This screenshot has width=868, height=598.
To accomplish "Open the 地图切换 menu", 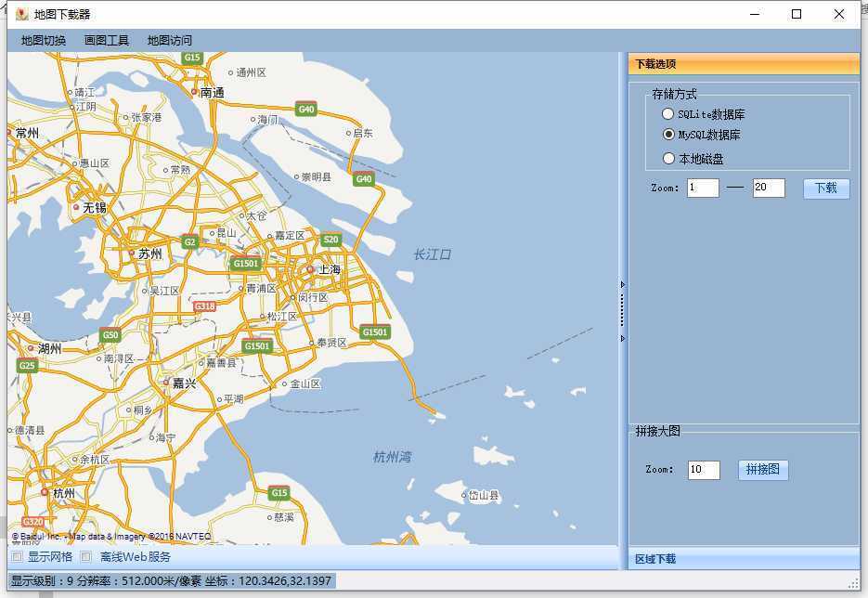I will pyautogui.click(x=44, y=41).
